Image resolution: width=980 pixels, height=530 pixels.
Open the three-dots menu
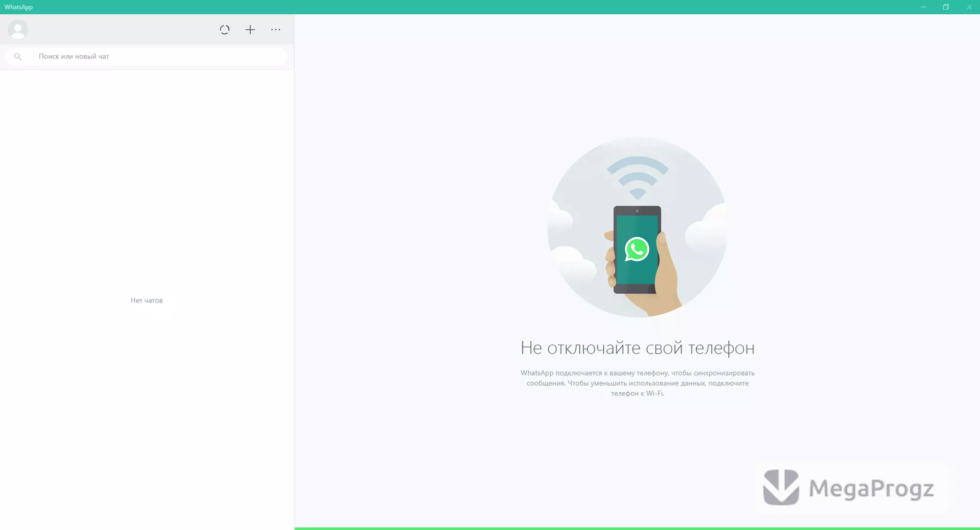click(276, 30)
